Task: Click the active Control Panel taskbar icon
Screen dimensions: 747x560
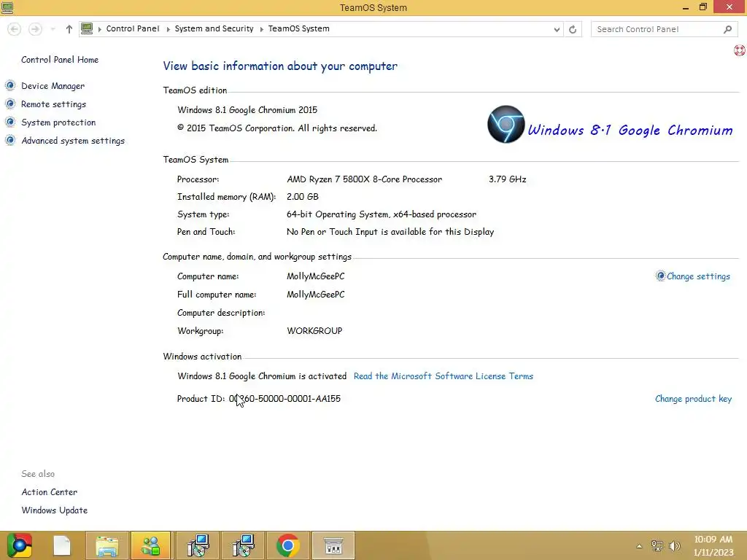Action: (333, 545)
